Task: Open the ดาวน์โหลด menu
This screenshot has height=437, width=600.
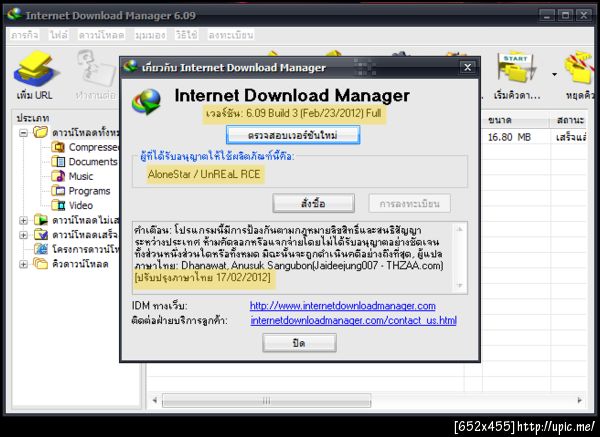Action: point(101,35)
